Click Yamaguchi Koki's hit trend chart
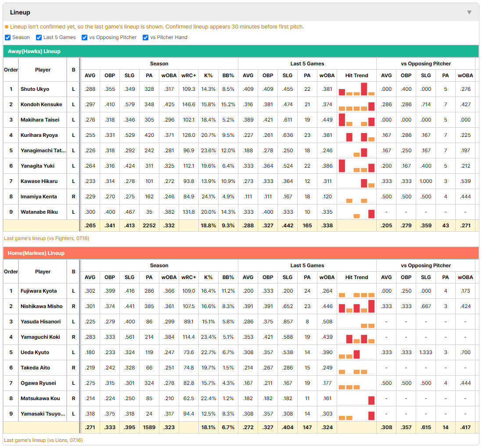 point(356,337)
